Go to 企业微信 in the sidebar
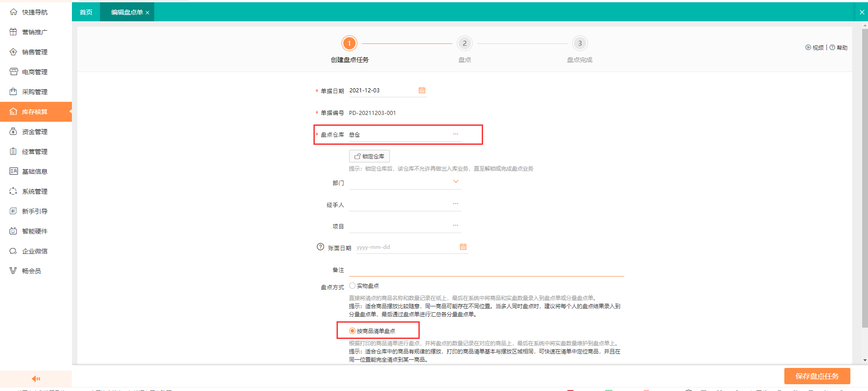 click(34, 251)
